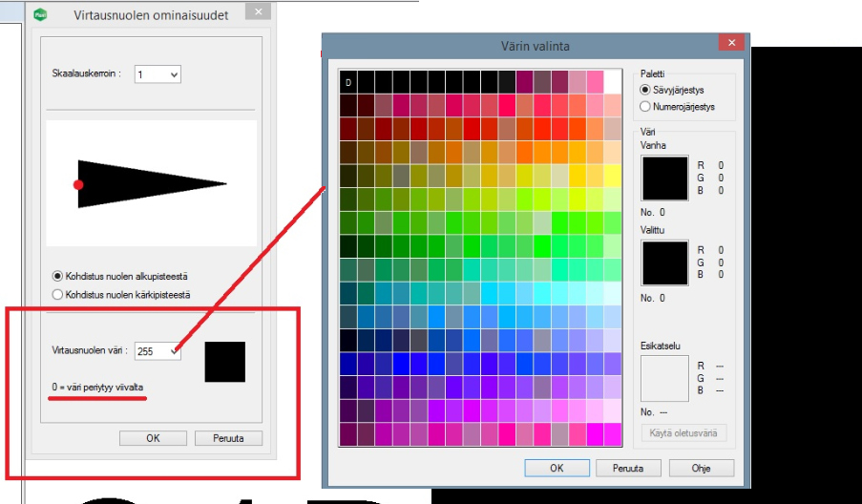862x504 pixels.
Task: Click Peruuta in the Värin valinta dialog
Action: (628, 469)
